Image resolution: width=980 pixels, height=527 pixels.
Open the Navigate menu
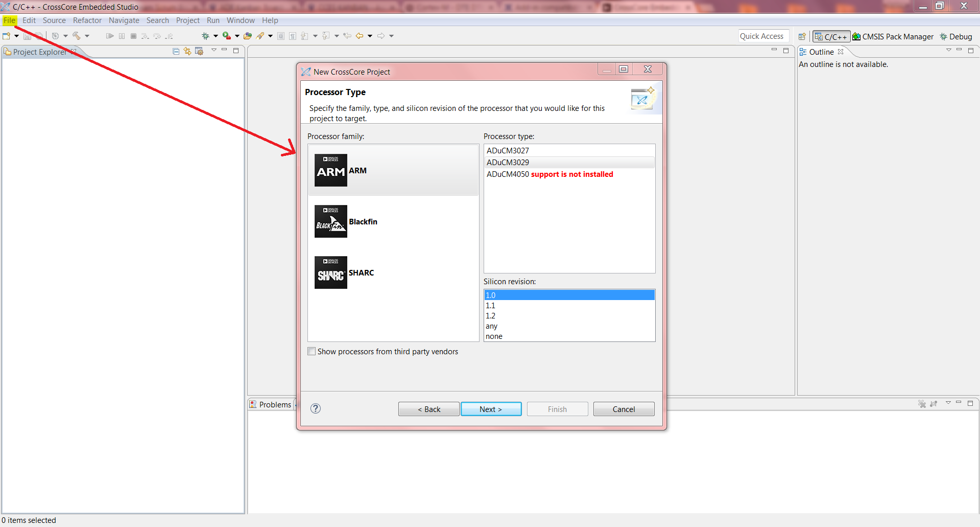pos(124,20)
